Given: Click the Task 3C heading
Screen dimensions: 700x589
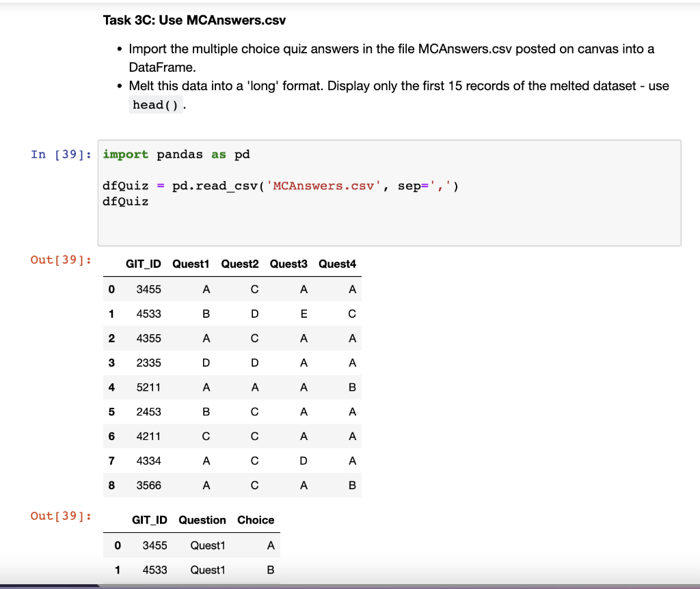Looking at the screenshot, I should click(x=194, y=20).
